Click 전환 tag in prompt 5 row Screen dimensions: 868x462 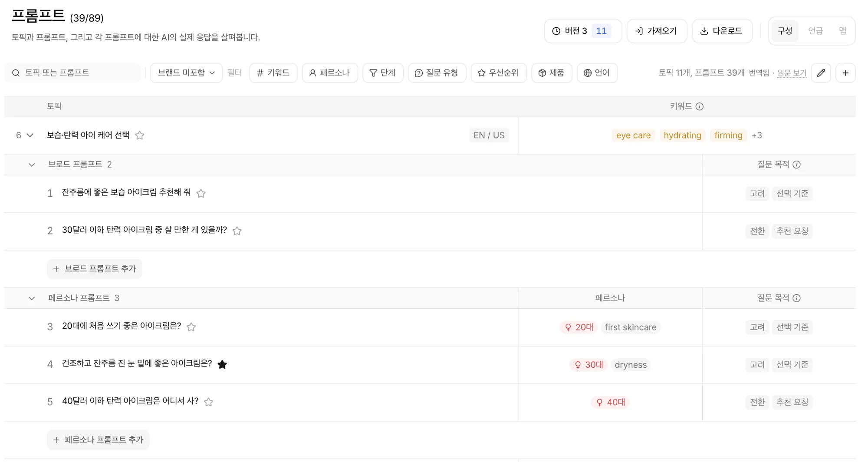[757, 402]
